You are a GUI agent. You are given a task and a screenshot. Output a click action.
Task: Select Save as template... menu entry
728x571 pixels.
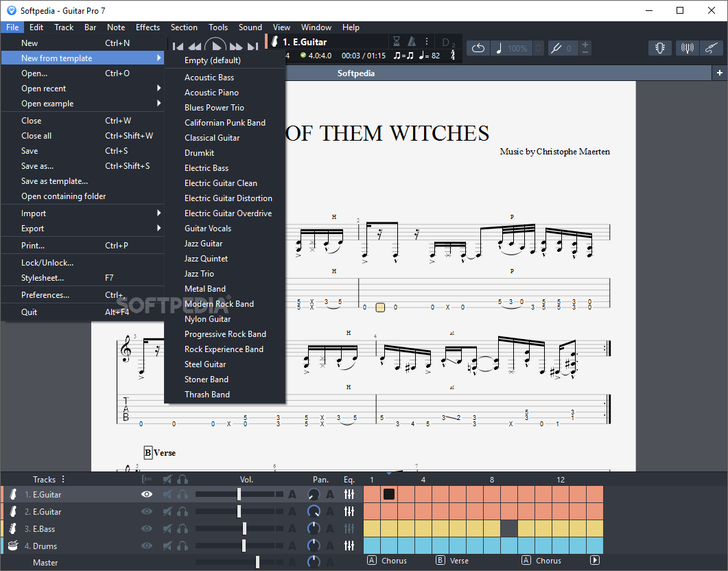click(x=82, y=181)
